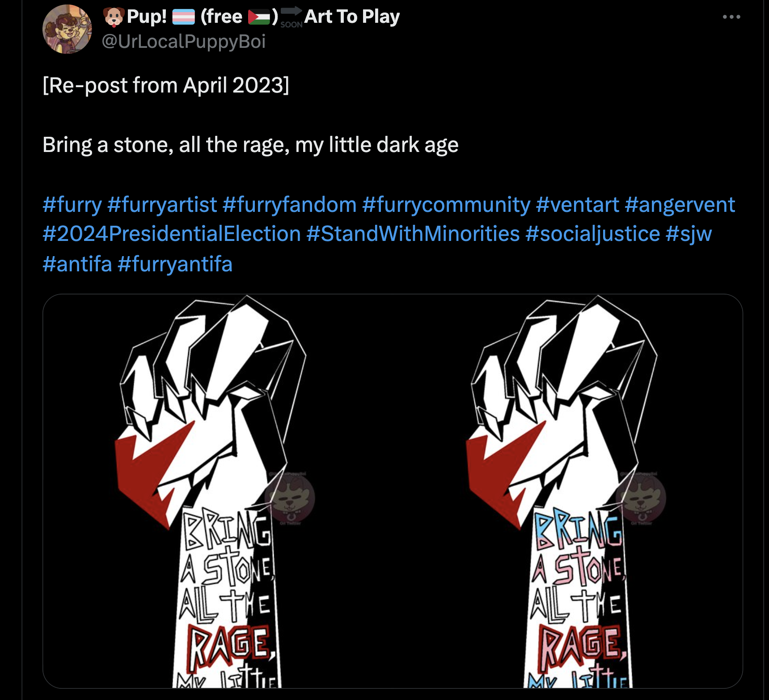Click the #socialjustice hashtag
769x700 pixels.
pos(592,234)
